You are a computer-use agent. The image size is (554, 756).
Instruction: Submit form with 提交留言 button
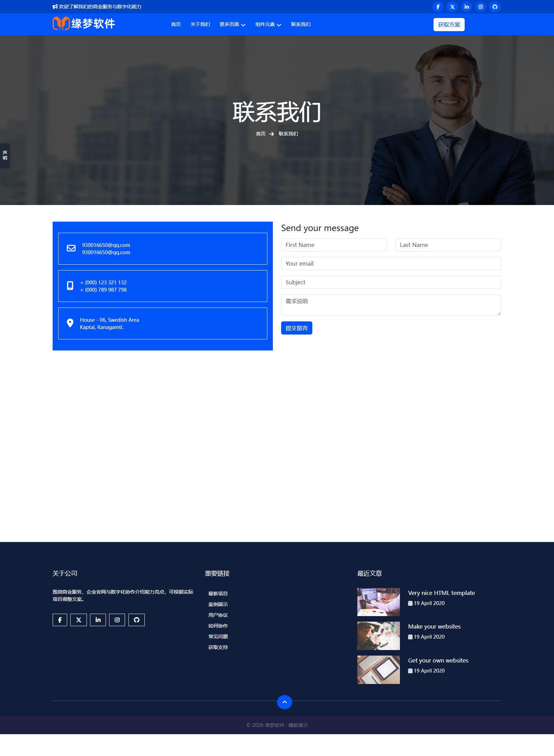[x=296, y=328]
